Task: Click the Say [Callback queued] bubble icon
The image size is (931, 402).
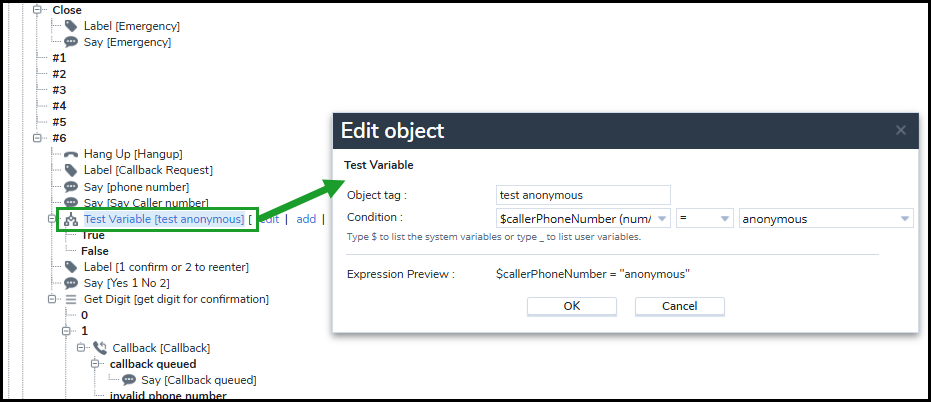Action: pyautogui.click(x=128, y=380)
